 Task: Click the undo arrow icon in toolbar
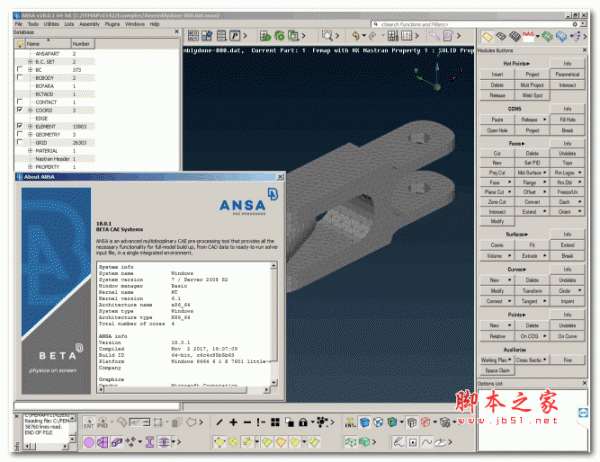tap(355, 36)
